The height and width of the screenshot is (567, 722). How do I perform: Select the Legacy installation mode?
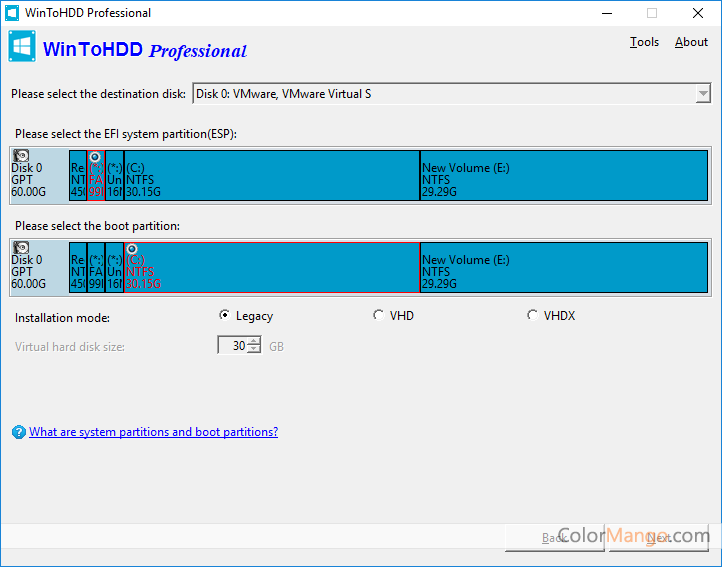225,316
